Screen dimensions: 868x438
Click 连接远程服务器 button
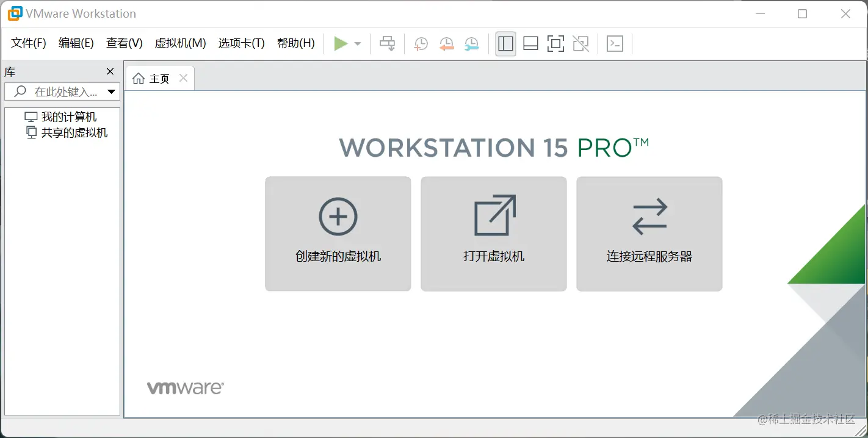[649, 234]
